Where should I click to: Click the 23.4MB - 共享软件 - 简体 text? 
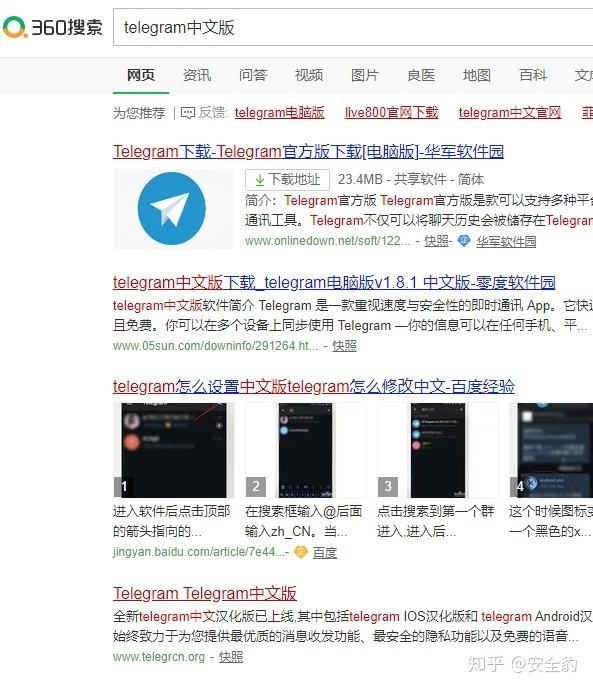click(x=411, y=179)
